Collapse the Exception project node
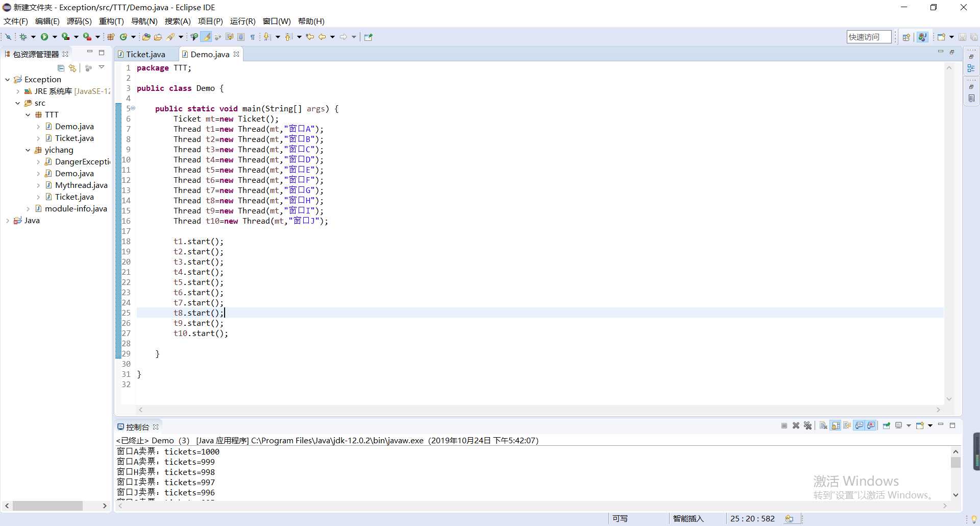This screenshot has height=526, width=980. click(x=7, y=80)
